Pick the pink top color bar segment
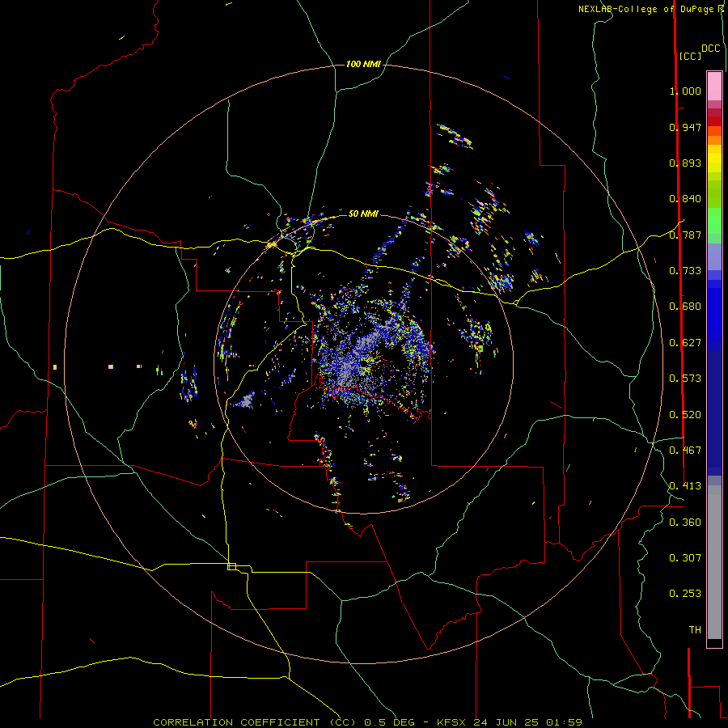 [x=714, y=86]
